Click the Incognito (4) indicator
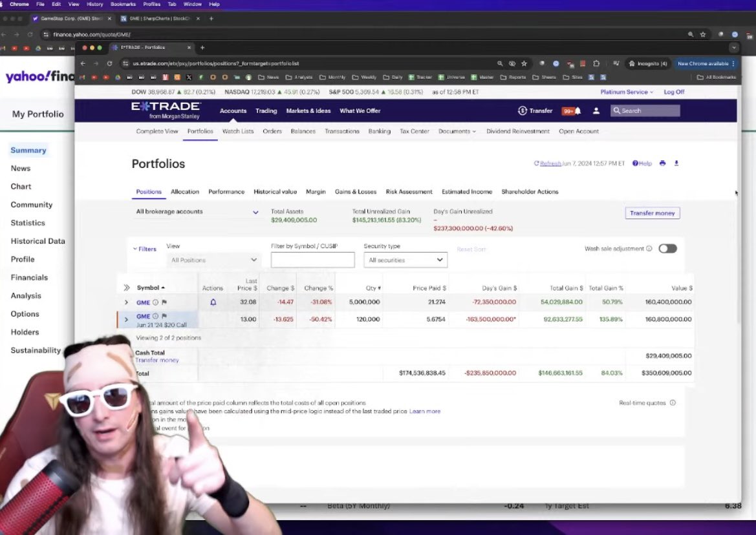The image size is (756, 535). tap(647, 63)
